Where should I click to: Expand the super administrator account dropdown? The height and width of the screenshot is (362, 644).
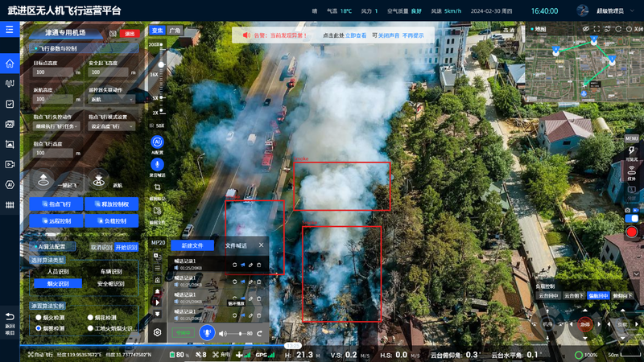pos(632,10)
